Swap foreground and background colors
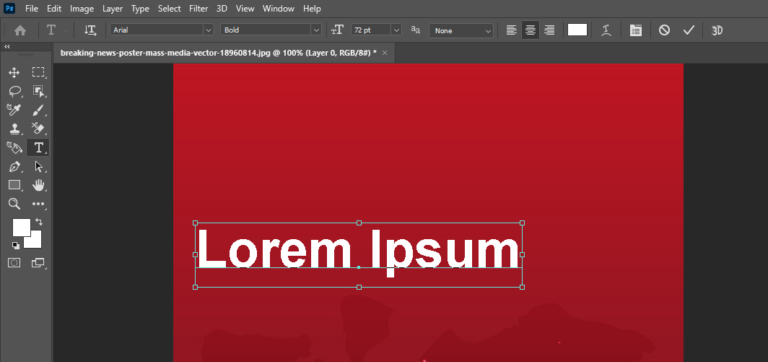768x362 pixels. [39, 222]
